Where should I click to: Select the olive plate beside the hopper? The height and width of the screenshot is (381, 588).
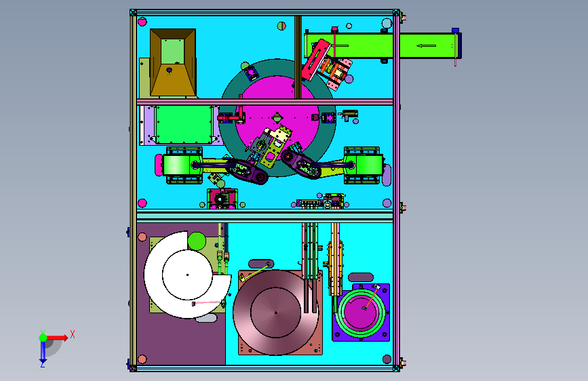point(144,78)
